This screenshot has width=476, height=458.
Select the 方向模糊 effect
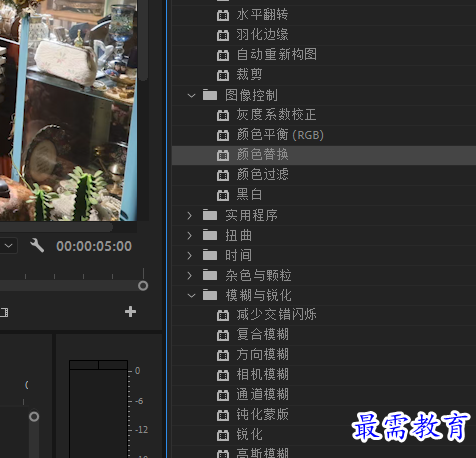pos(262,355)
